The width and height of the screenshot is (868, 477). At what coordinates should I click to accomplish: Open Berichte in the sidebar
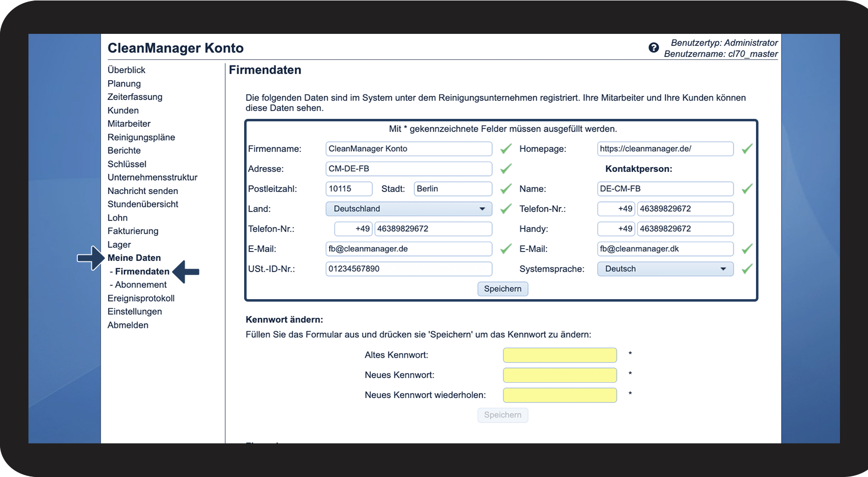tap(124, 151)
